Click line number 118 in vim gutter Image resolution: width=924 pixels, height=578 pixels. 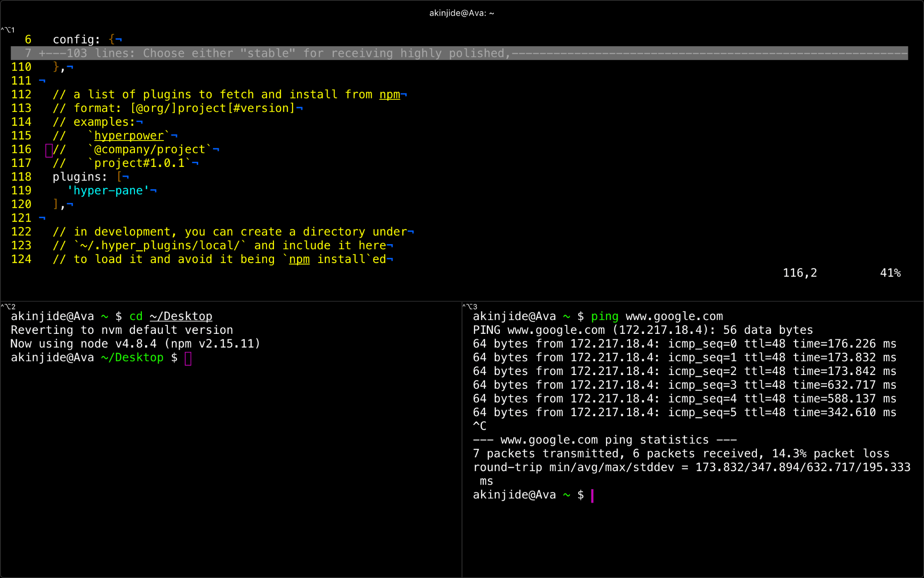click(x=21, y=177)
